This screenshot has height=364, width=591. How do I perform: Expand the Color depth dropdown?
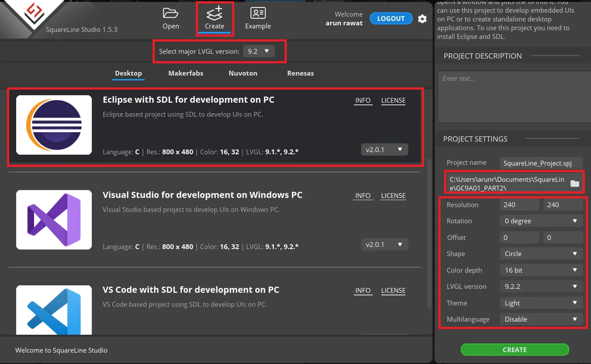(541, 270)
